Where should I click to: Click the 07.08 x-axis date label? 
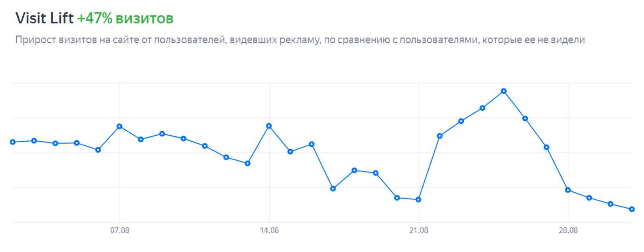(x=119, y=230)
